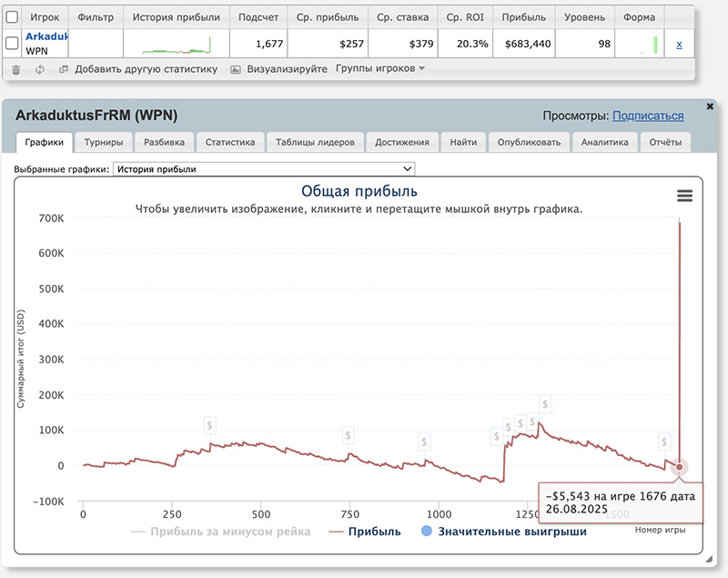Open the Статистика tab
The height and width of the screenshot is (578, 728).
(x=230, y=142)
